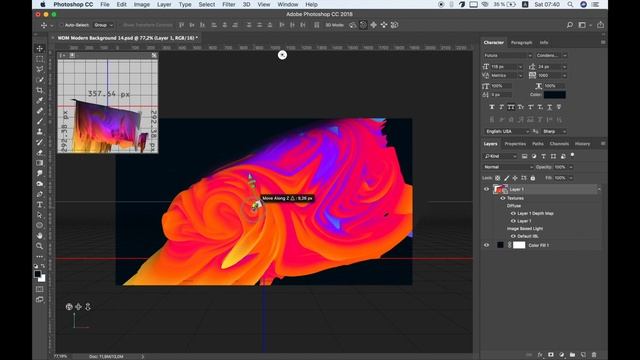Click the Add layer style fx icon
The height and width of the screenshot is (360, 640).
click(540, 355)
